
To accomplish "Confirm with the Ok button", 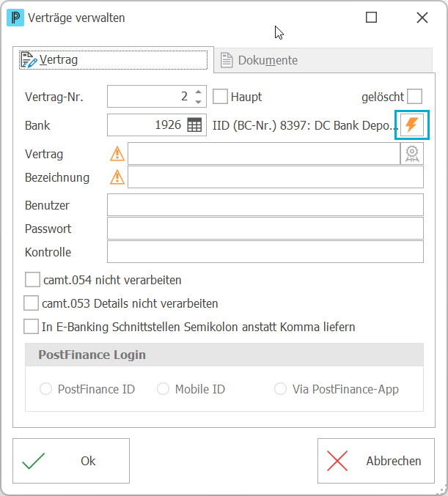I will click(x=71, y=461).
